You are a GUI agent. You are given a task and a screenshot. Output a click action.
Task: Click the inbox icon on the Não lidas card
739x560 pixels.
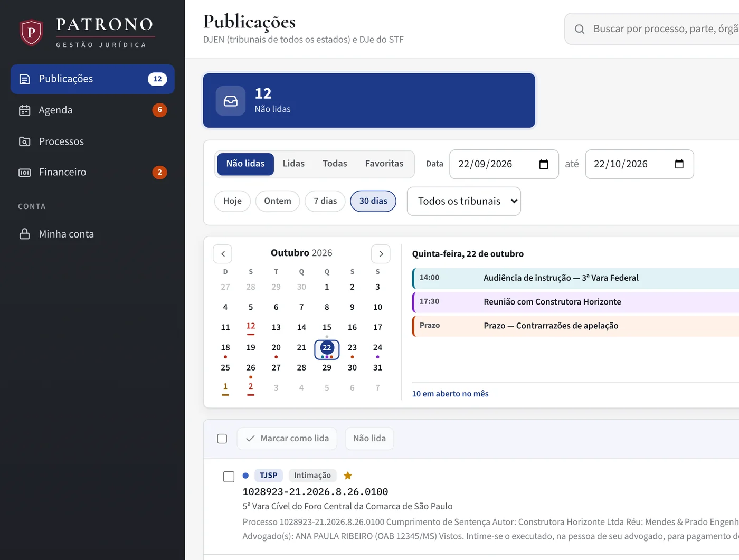tap(231, 101)
